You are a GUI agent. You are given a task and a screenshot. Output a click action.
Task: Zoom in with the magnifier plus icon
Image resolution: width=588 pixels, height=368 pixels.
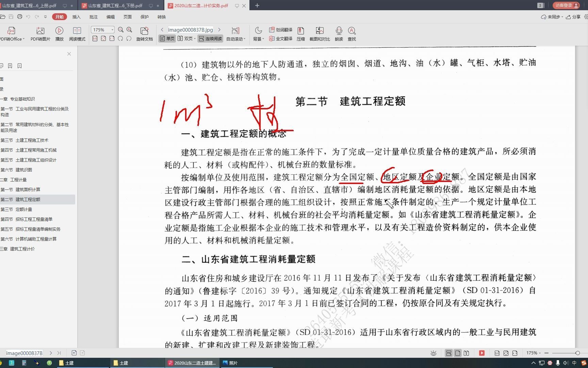coord(129,30)
